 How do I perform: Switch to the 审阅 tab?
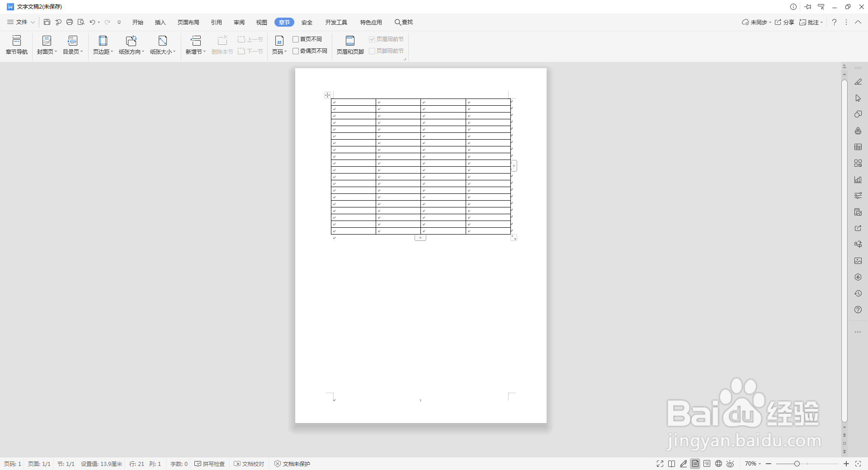click(239, 22)
